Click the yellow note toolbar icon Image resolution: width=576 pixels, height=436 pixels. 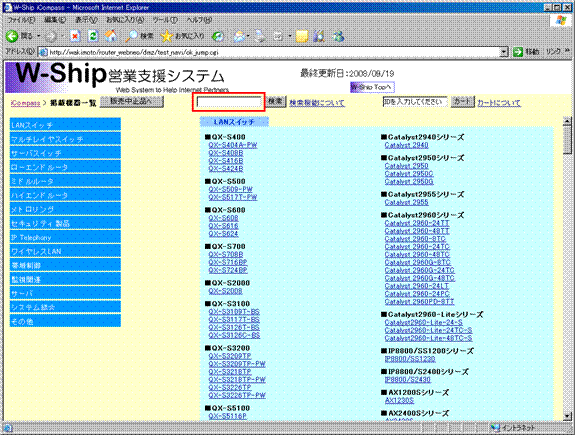302,36
